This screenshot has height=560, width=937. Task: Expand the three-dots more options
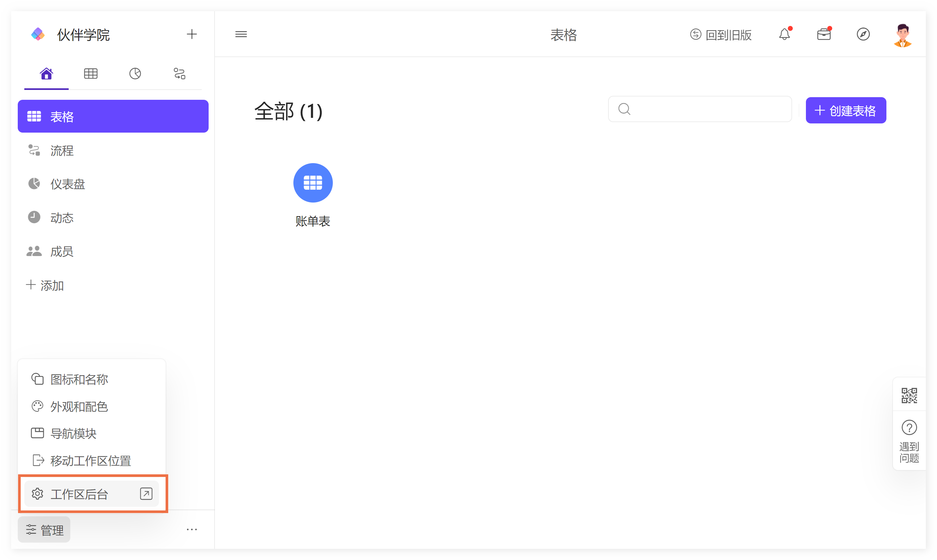(x=192, y=529)
